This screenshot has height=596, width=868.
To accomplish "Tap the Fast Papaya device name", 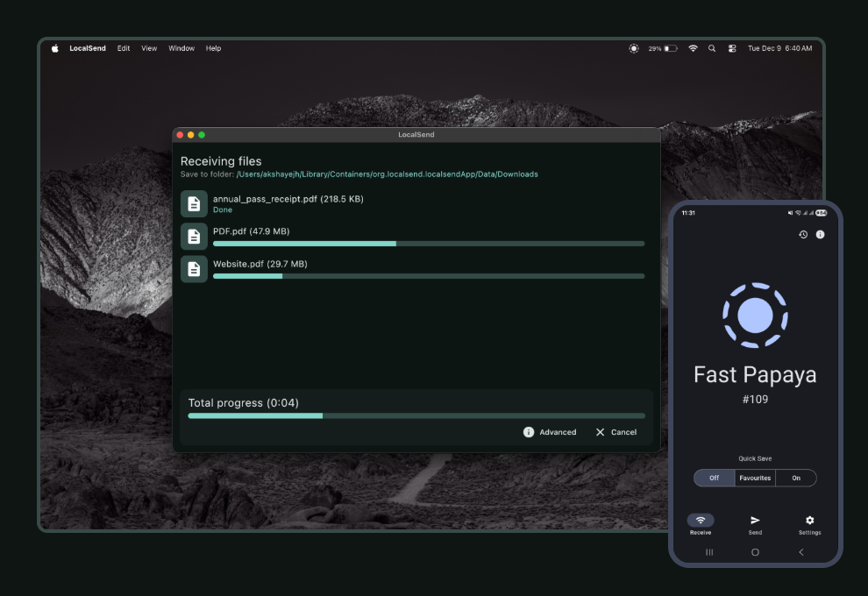I will click(x=755, y=374).
